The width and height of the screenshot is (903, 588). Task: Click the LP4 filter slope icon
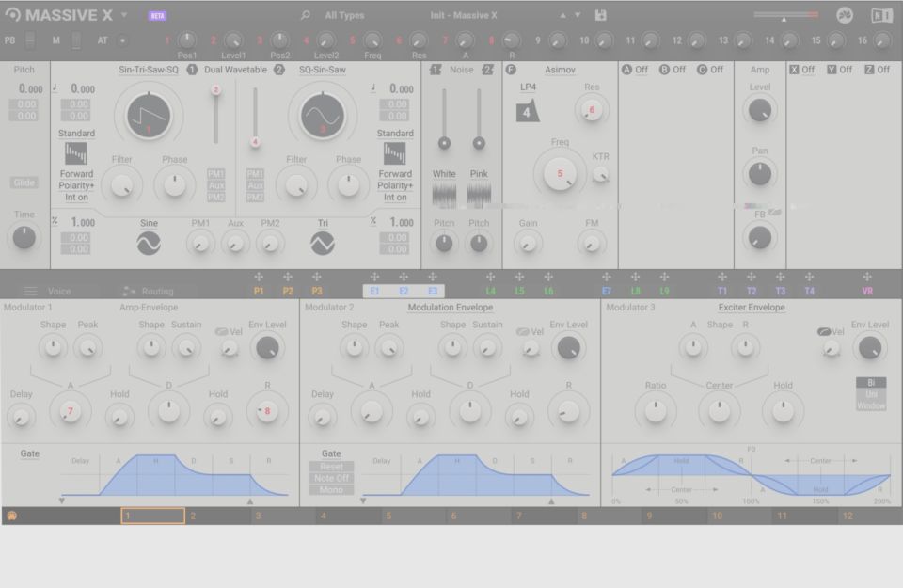(527, 112)
